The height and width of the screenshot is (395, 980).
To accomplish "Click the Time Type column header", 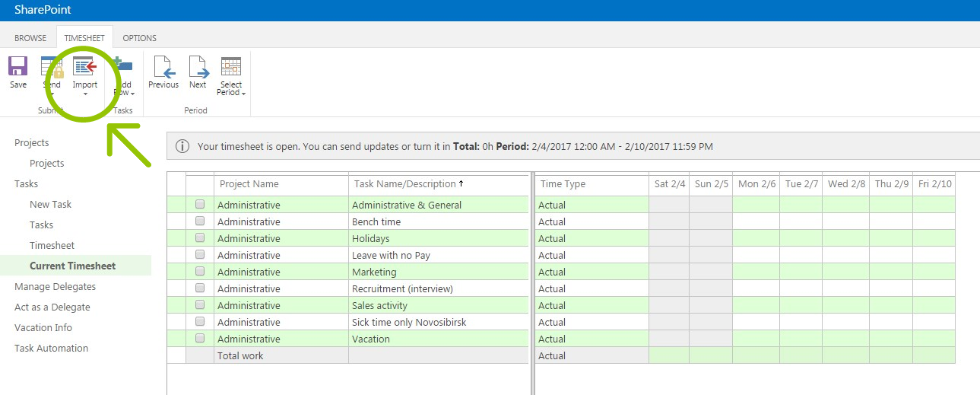I will pyautogui.click(x=592, y=184).
